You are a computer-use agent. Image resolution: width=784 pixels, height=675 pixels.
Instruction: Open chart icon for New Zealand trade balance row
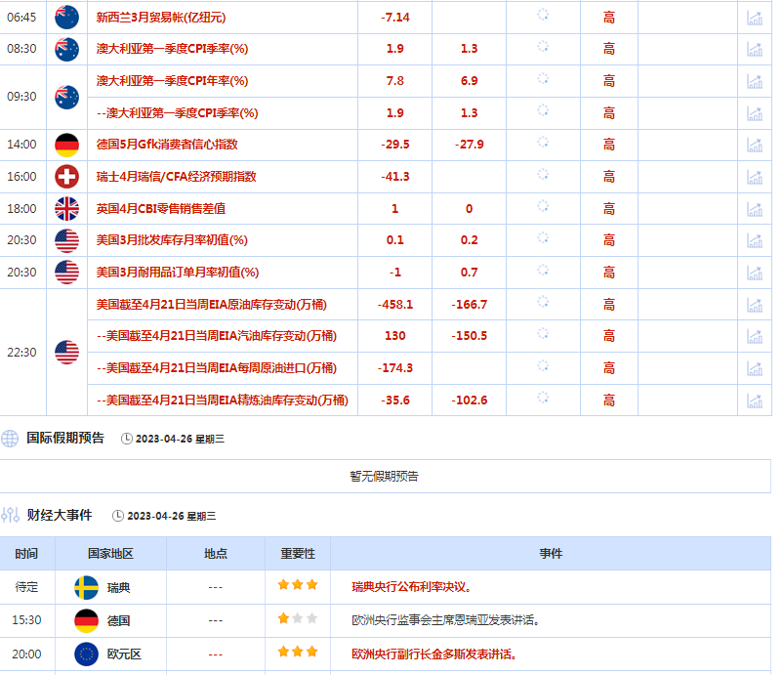tap(754, 18)
